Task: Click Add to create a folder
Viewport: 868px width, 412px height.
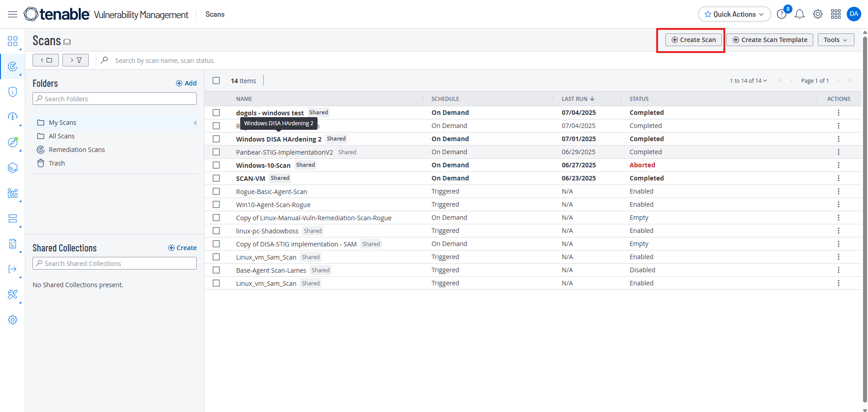Action: (186, 83)
